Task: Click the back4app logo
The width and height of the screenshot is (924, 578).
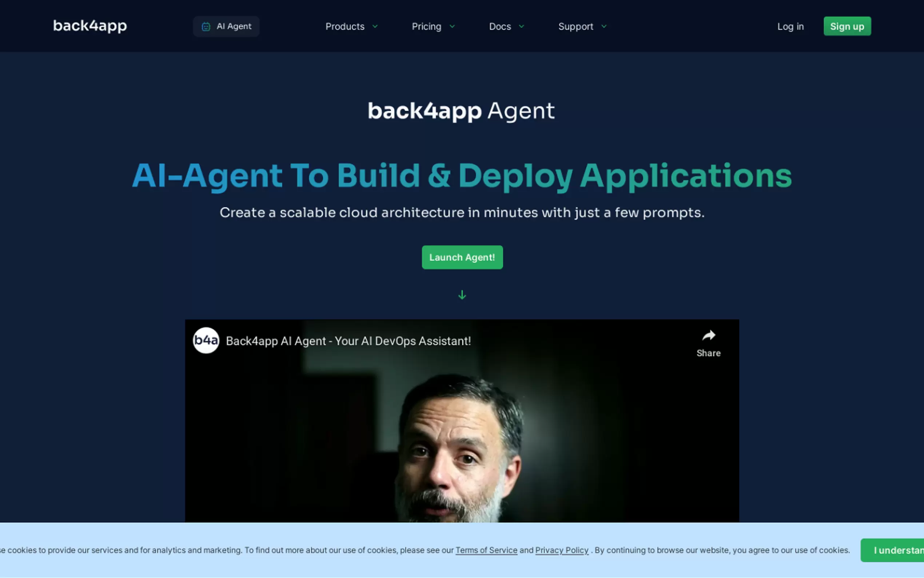Action: (89, 26)
